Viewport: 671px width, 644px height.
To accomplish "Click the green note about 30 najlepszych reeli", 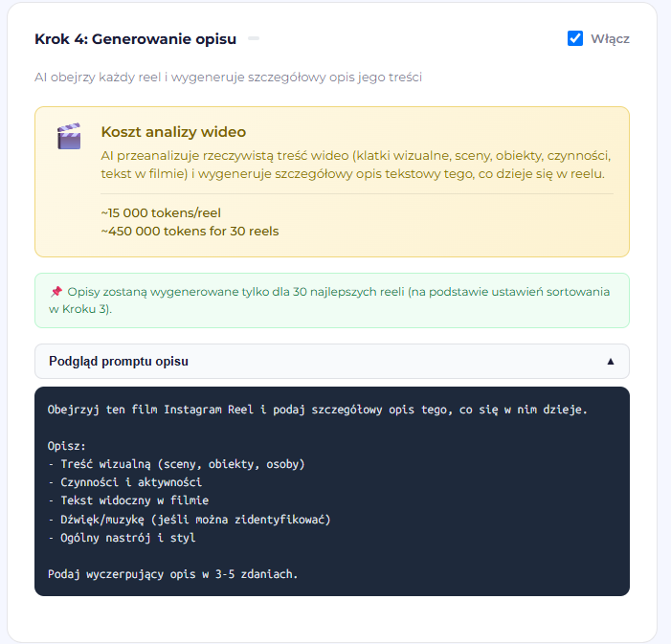I will (331, 300).
